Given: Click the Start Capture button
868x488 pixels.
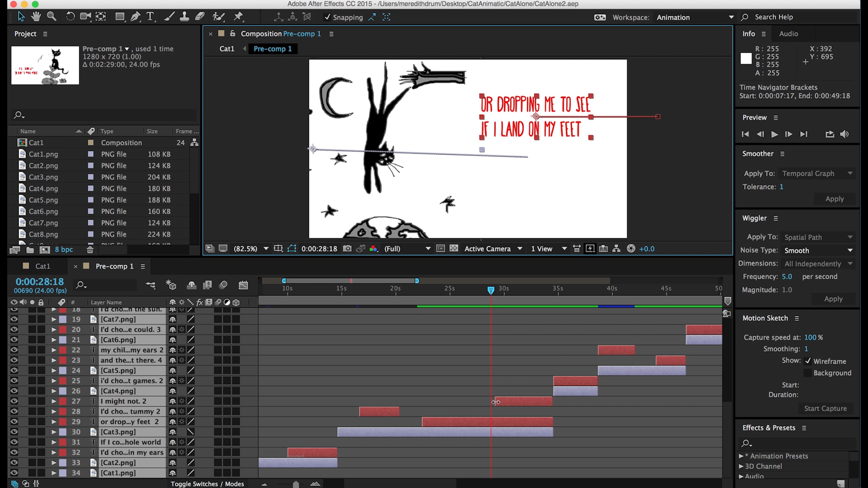Looking at the screenshot, I should click(x=825, y=408).
